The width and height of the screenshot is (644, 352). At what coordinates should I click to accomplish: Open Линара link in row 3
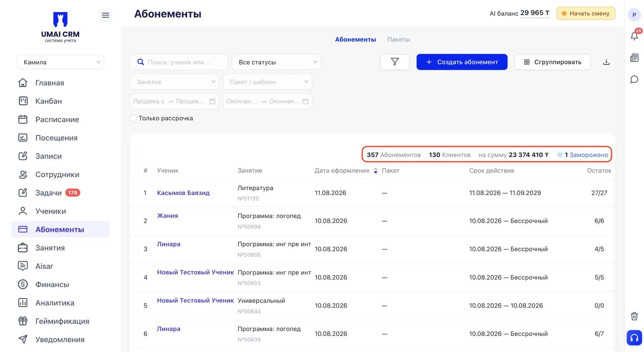(168, 244)
